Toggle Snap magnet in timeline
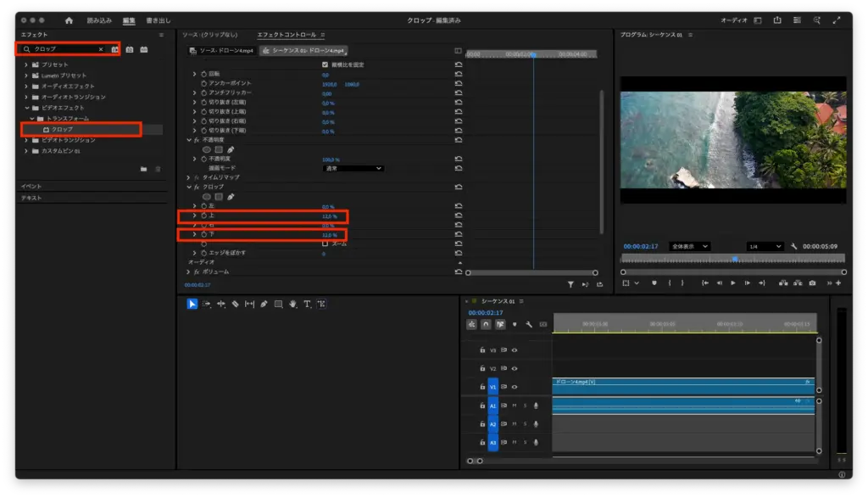 pos(486,324)
